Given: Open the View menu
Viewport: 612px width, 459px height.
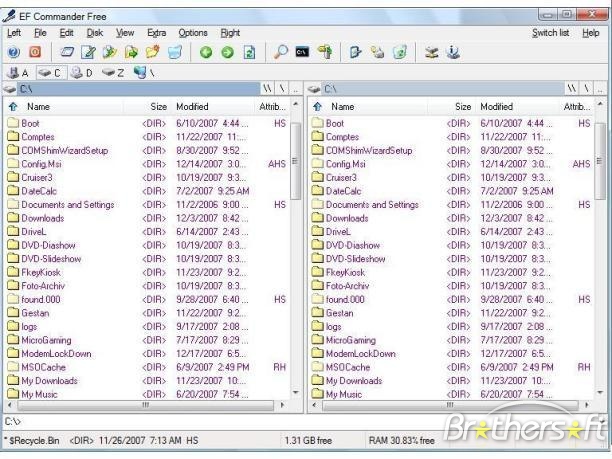Looking at the screenshot, I should (125, 33).
